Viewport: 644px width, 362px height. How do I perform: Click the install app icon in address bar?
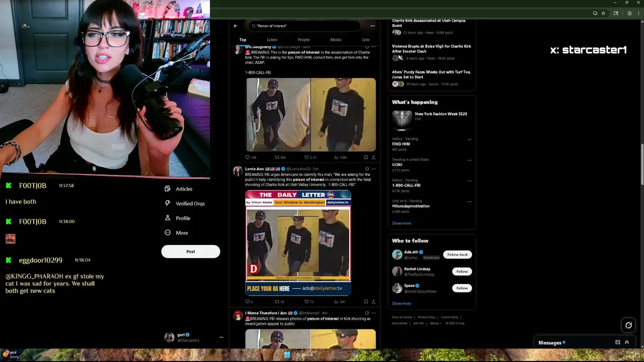(x=595, y=13)
